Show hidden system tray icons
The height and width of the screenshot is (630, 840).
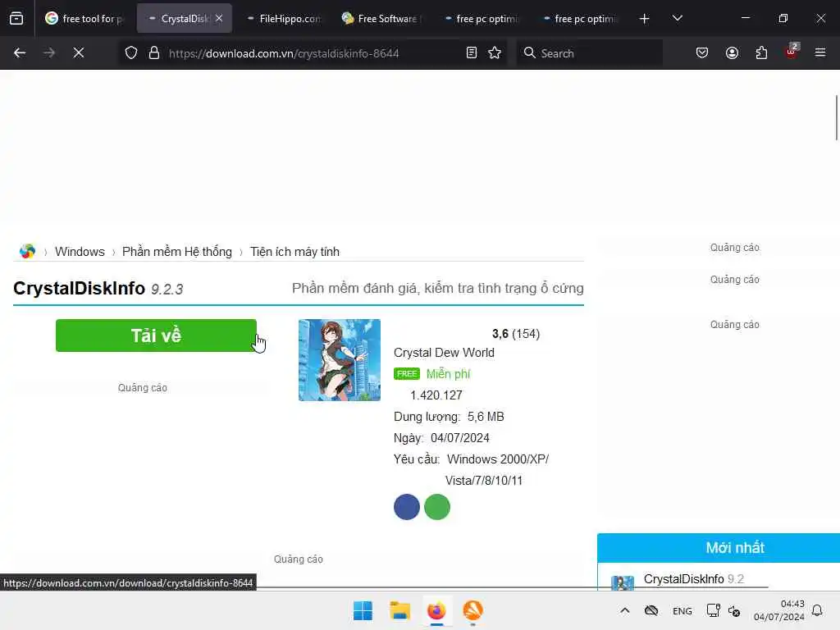tap(624, 610)
